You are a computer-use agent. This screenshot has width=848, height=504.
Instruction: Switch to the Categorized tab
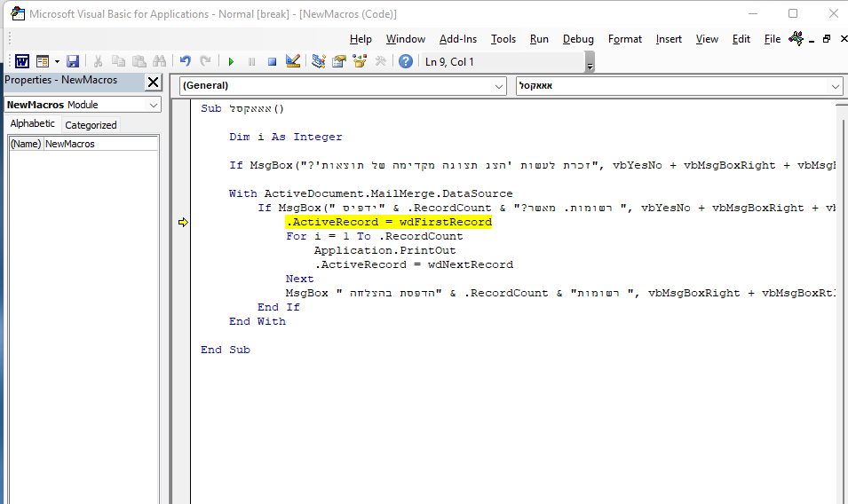(x=91, y=125)
